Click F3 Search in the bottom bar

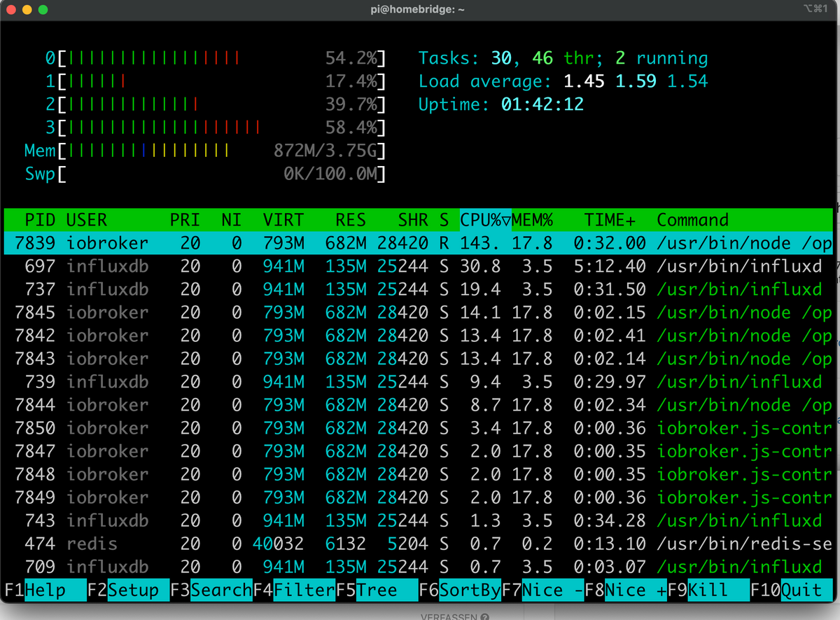pos(211,590)
